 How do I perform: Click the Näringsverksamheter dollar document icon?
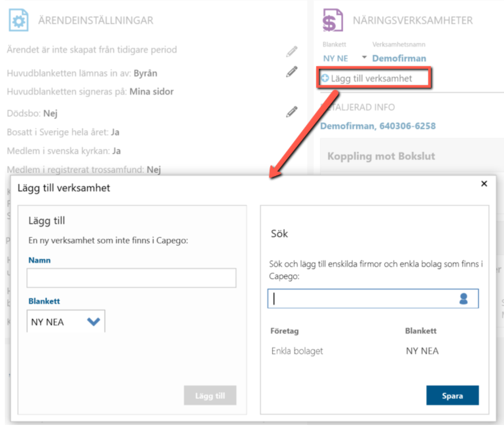coord(333,20)
